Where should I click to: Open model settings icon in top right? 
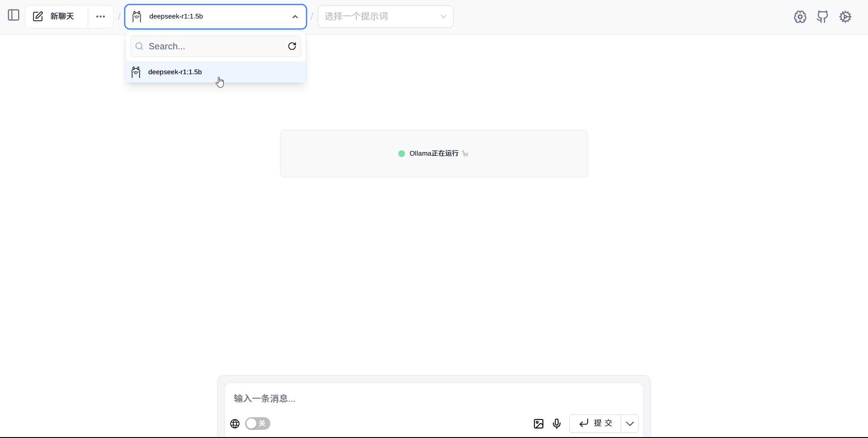(800, 17)
